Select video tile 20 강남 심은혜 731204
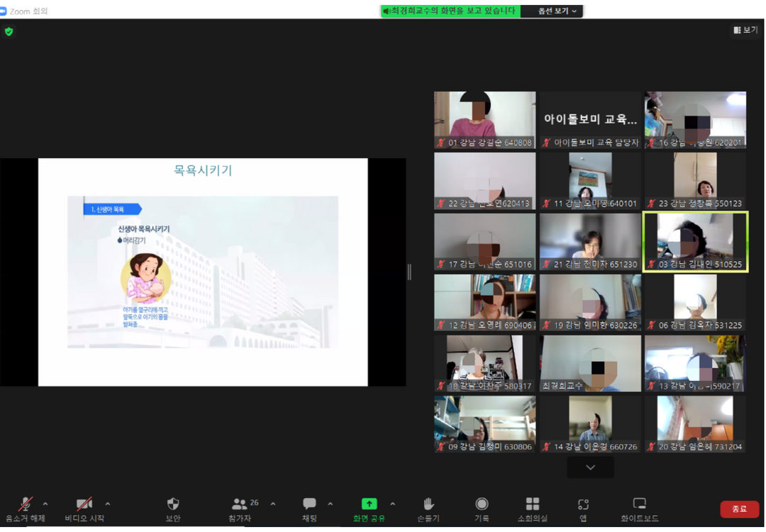Screen dimensions: 766x532 coord(695,424)
